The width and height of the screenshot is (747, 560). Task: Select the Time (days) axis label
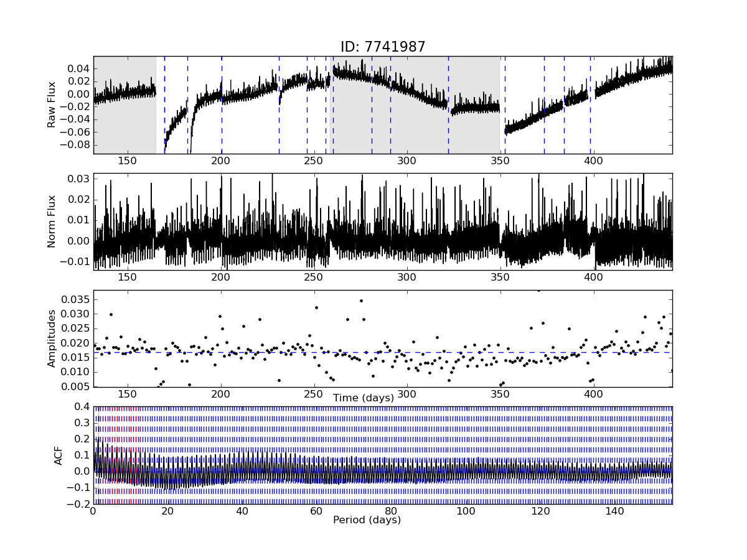click(x=364, y=398)
